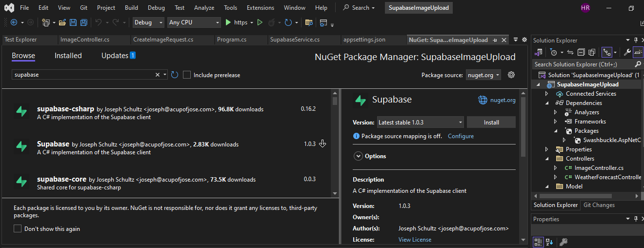This screenshot has width=644, height=248.
Task: Click the browser window toolbar icon
Action: pyautogui.click(x=323, y=22)
